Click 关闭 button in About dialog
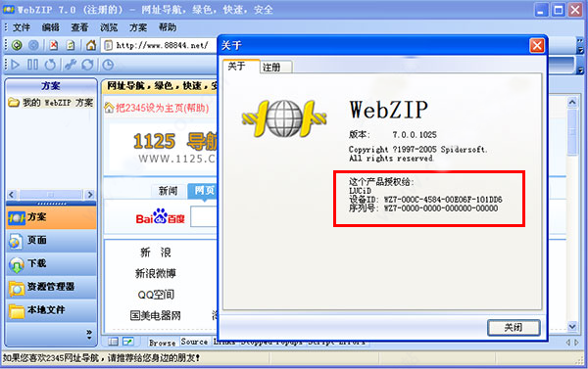 click(514, 328)
